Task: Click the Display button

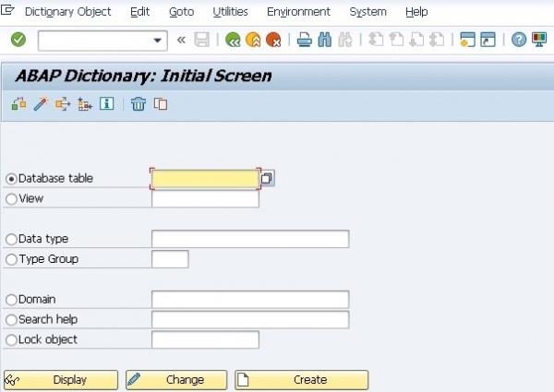Action: point(61,380)
